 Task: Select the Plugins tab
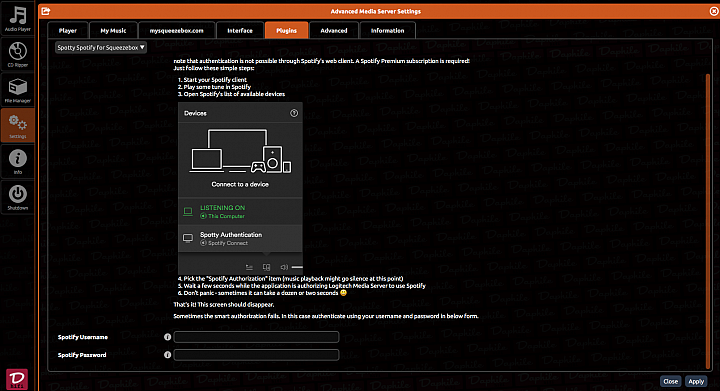coord(287,31)
